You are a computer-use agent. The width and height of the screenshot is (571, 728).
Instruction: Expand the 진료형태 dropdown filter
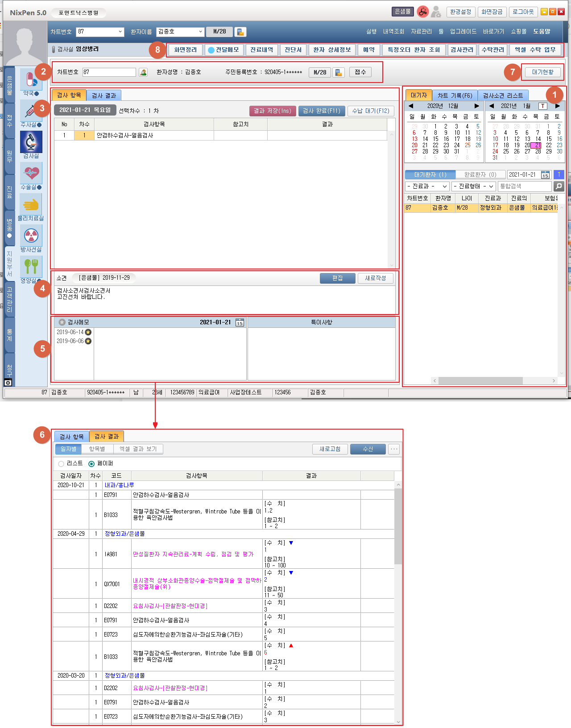tap(474, 186)
